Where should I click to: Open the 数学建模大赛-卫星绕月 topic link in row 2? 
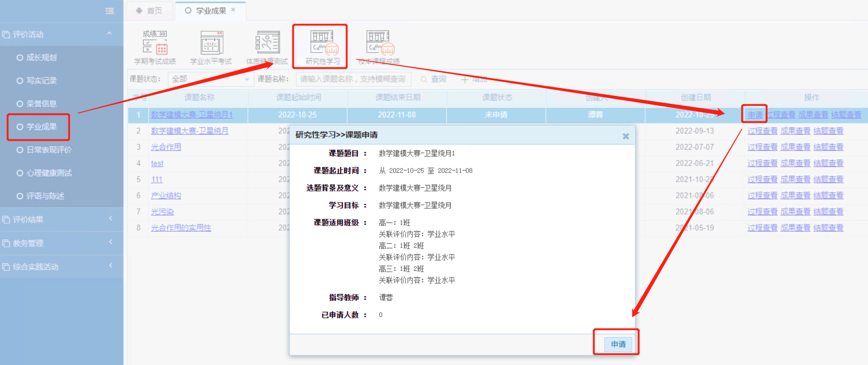point(189,131)
